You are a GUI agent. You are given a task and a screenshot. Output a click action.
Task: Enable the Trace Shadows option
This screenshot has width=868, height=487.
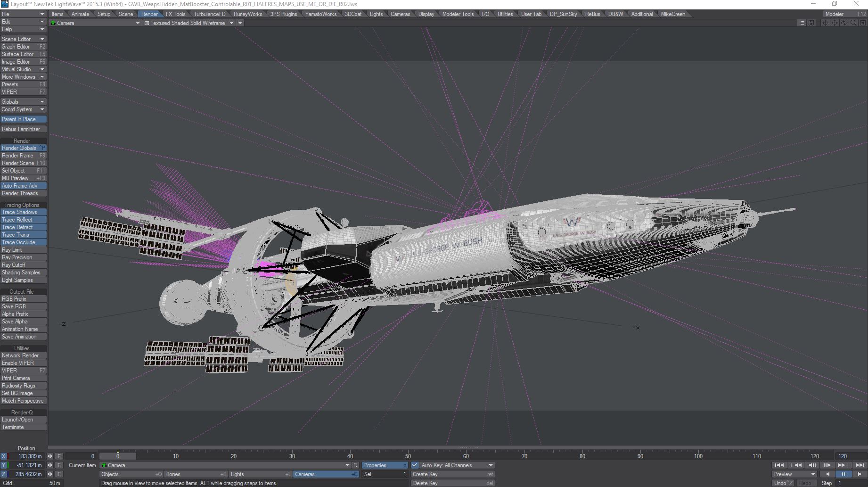pos(23,212)
